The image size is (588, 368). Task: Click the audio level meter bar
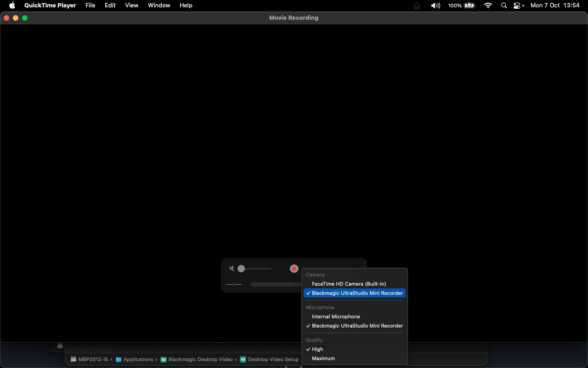(276, 284)
